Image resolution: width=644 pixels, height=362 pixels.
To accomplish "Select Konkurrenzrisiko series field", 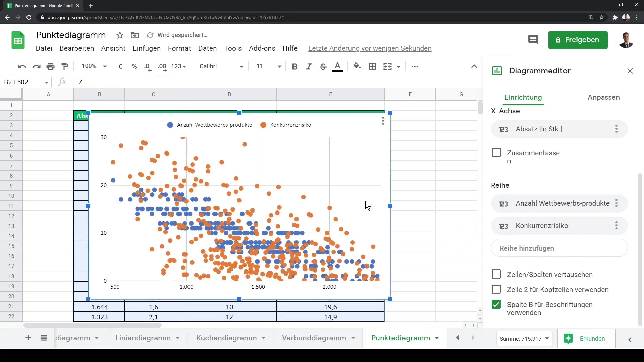I will pyautogui.click(x=559, y=226).
